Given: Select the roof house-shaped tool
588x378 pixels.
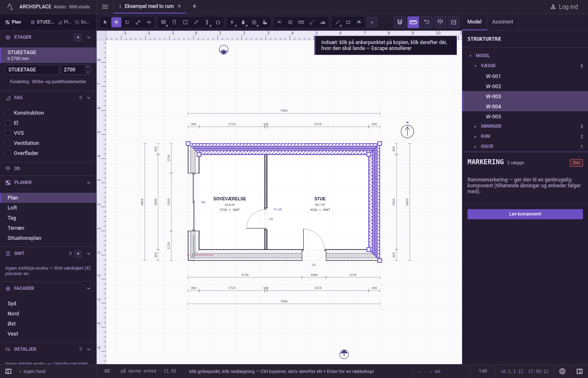Looking at the screenshot, I should tap(218, 22).
